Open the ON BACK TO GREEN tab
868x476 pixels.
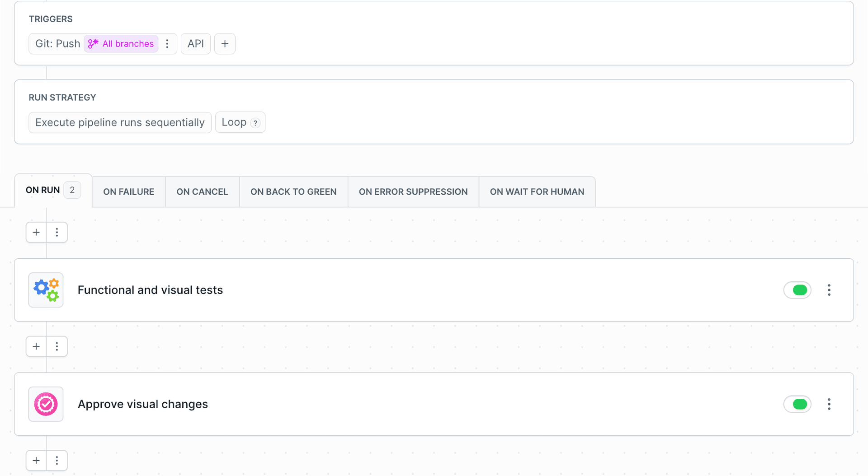293,192
